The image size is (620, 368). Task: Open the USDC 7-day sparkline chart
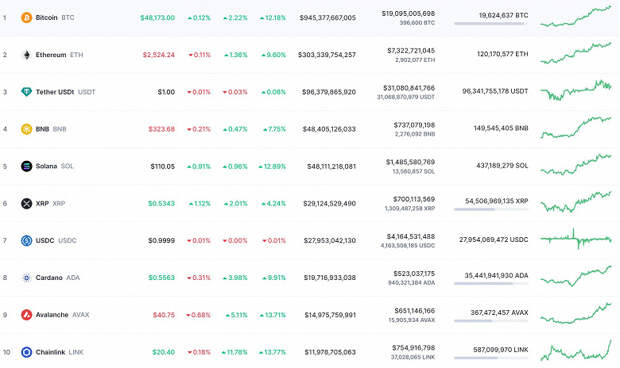(x=576, y=238)
